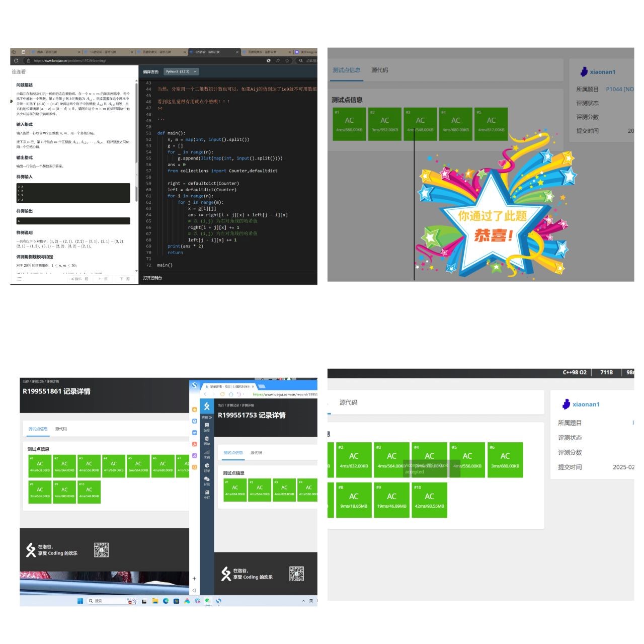Open the Windows Start button on taskbar
The height and width of the screenshot is (644, 644).
[x=80, y=601]
